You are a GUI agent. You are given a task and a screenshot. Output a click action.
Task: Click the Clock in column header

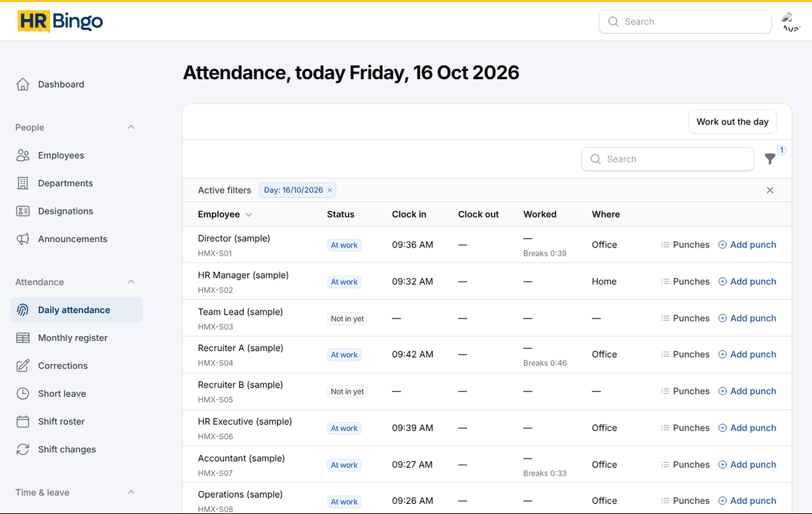(x=409, y=214)
